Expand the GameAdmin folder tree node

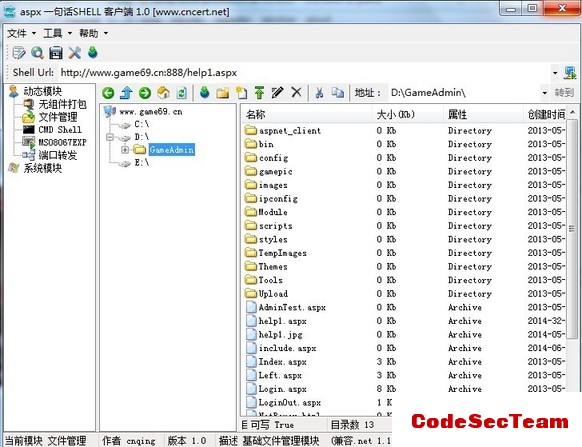point(125,150)
